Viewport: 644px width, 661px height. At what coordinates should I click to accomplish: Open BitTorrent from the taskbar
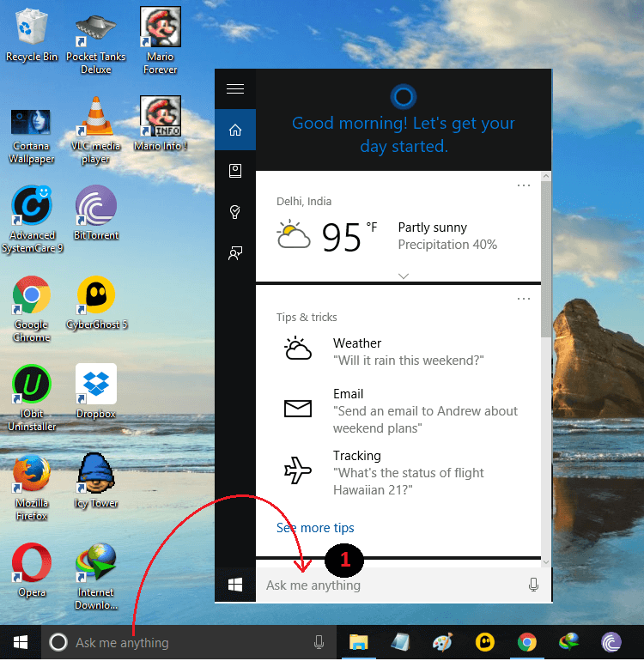(x=611, y=642)
